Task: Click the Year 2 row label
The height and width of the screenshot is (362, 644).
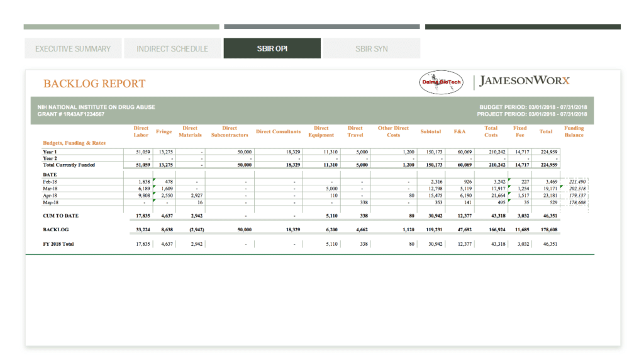Action: (50, 158)
